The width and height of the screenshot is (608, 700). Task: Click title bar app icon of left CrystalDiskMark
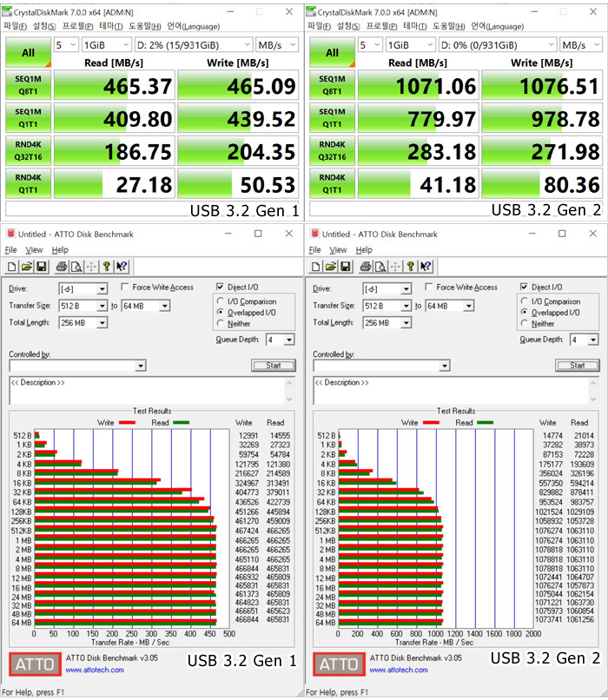click(7, 11)
